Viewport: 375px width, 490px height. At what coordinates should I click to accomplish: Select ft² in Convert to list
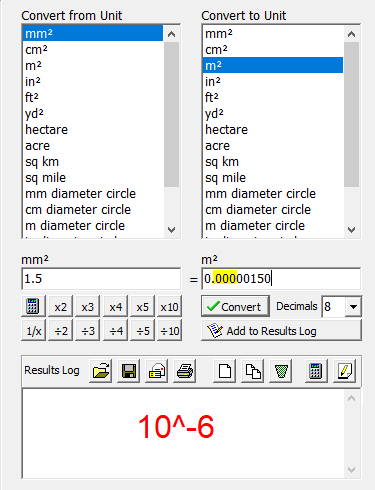(273, 97)
